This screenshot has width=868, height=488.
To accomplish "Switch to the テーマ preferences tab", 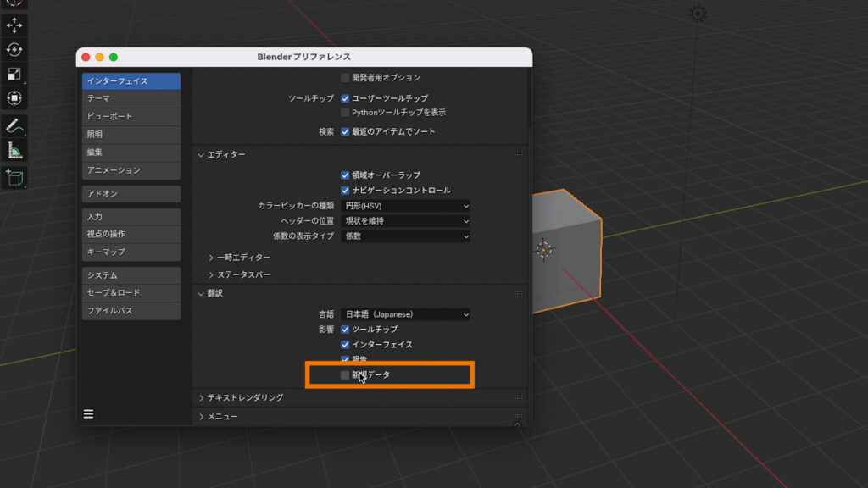I will (x=131, y=98).
